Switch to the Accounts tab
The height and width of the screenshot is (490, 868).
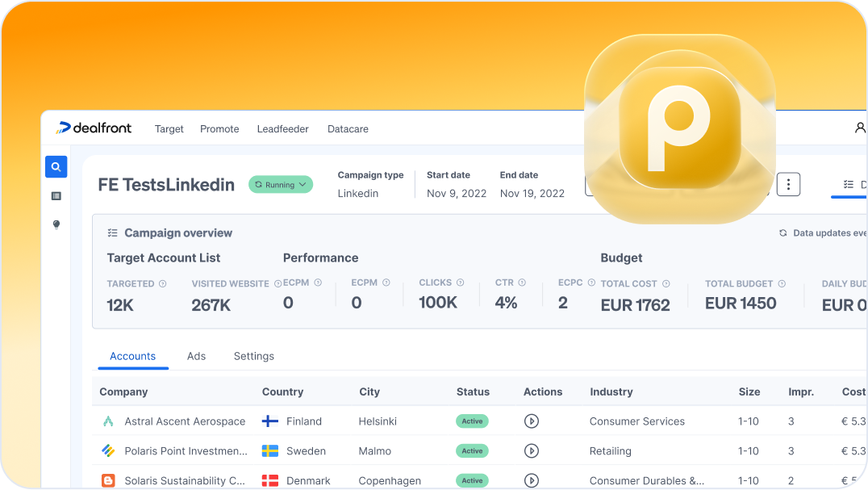pyautogui.click(x=133, y=356)
